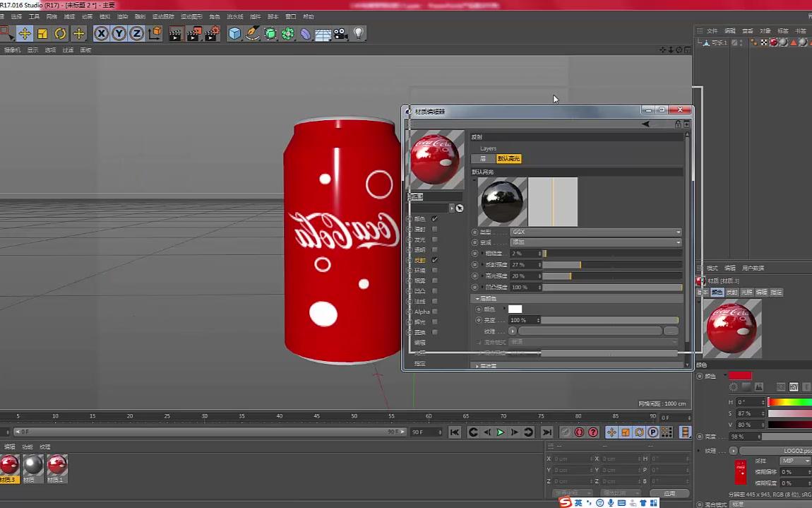Expand the collapsed section at editor bottom
812x508 pixels.
477,366
